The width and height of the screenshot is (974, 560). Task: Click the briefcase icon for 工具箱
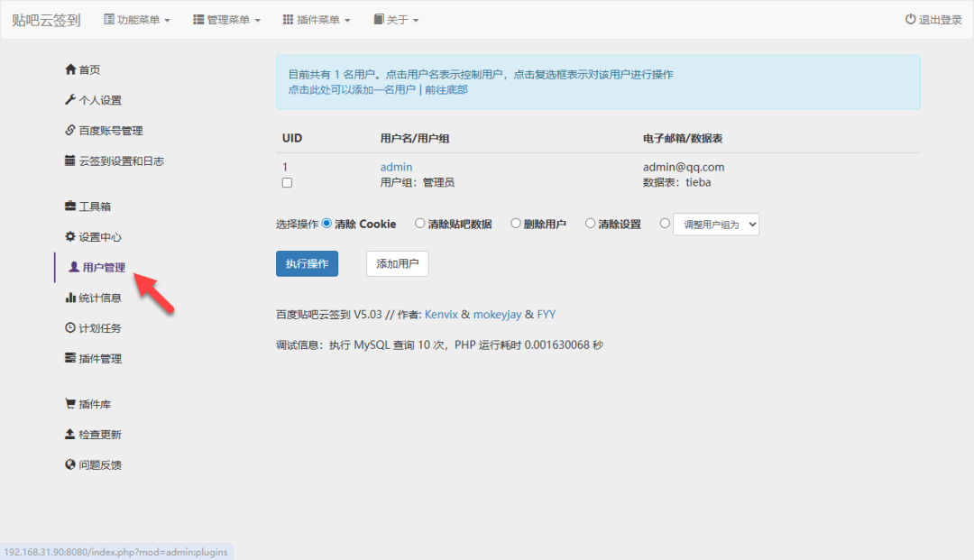[70, 207]
